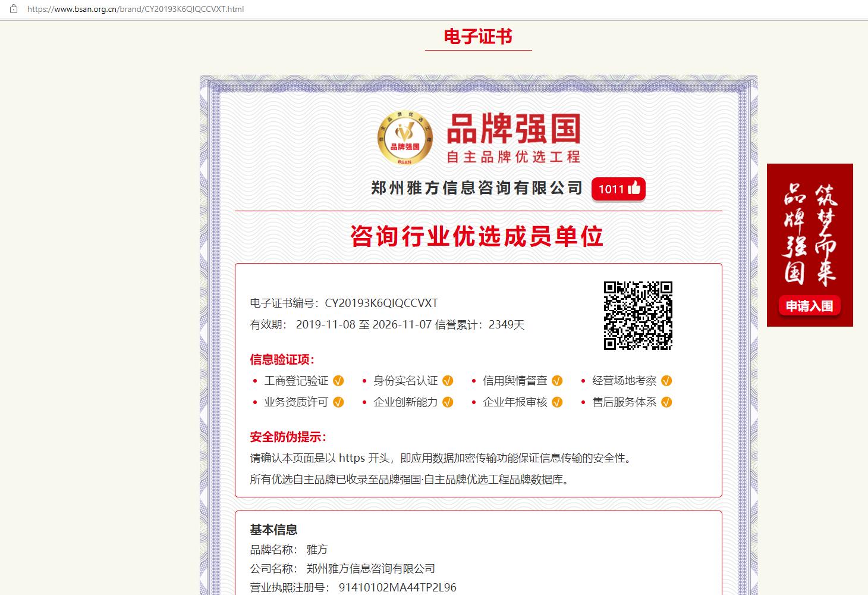Image resolution: width=868 pixels, height=595 pixels.
Task: Click the 企业年报审核 verification item text
Action: click(515, 402)
